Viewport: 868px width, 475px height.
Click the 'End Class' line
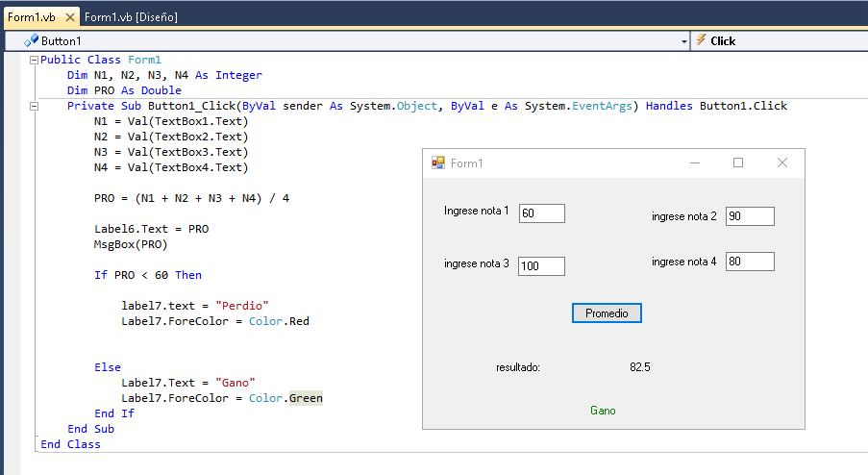tap(70, 444)
